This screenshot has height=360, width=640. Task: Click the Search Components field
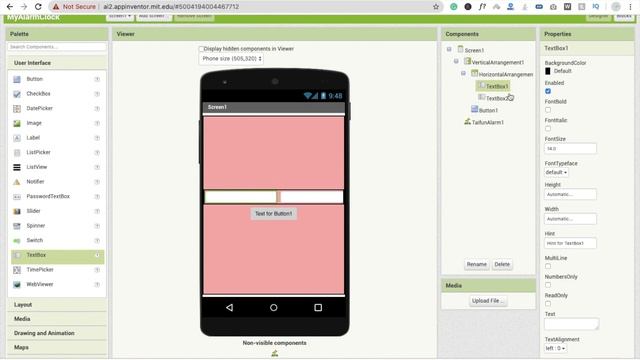point(57,47)
